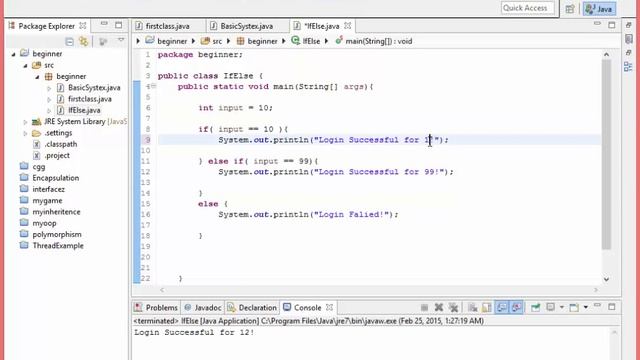Clear the Console output

click(x=473, y=307)
